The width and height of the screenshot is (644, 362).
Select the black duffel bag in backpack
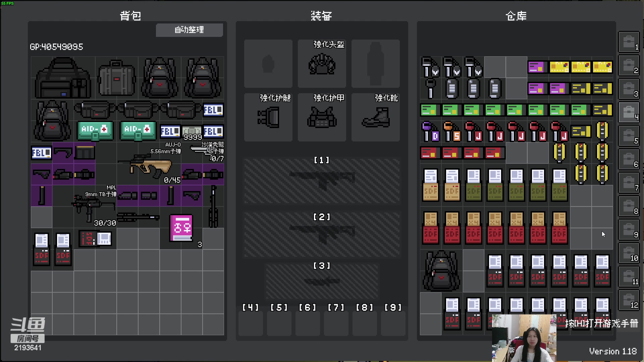[63, 78]
